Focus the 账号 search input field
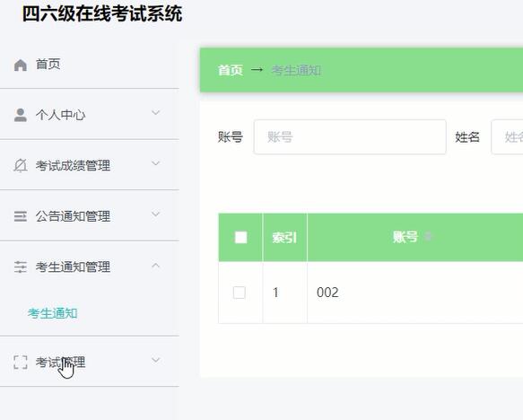The image size is (523, 420). (350, 137)
